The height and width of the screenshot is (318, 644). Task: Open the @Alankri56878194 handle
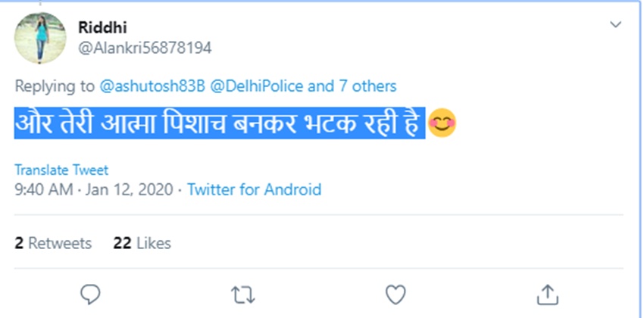(145, 48)
